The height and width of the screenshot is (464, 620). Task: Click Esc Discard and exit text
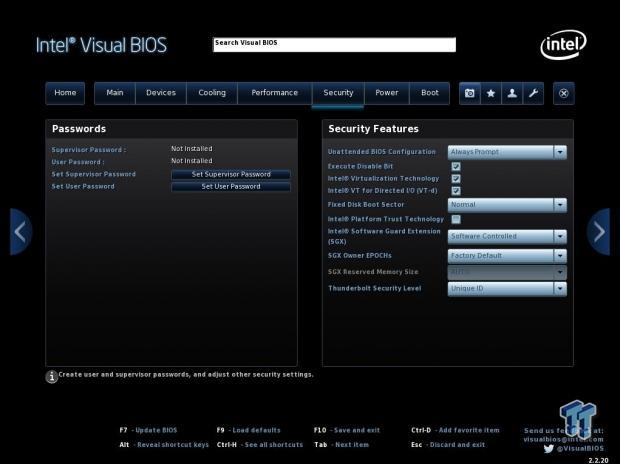(448, 445)
